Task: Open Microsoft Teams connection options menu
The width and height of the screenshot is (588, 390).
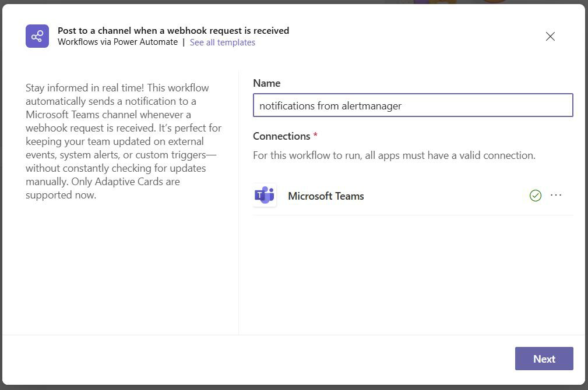Action: pos(556,195)
